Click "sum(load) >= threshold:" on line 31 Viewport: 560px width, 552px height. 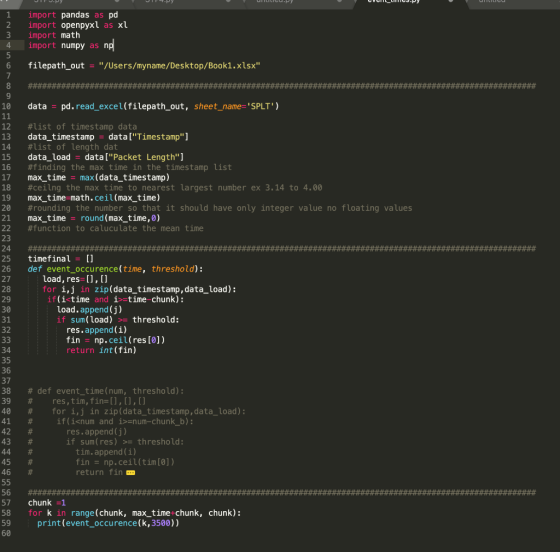(x=125, y=320)
